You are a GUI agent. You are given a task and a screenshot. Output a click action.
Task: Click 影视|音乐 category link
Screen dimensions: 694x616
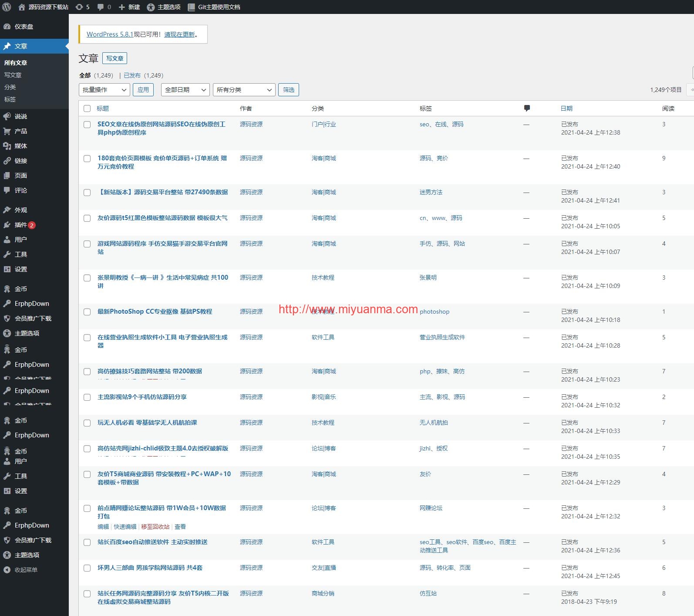click(324, 397)
